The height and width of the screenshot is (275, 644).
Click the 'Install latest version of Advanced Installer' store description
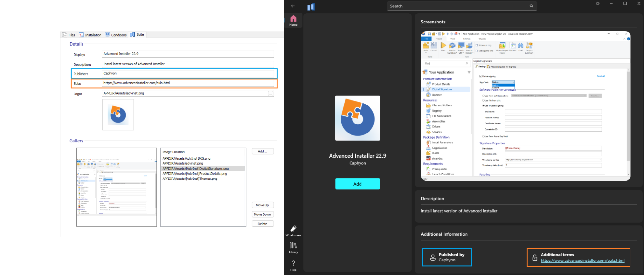click(459, 211)
